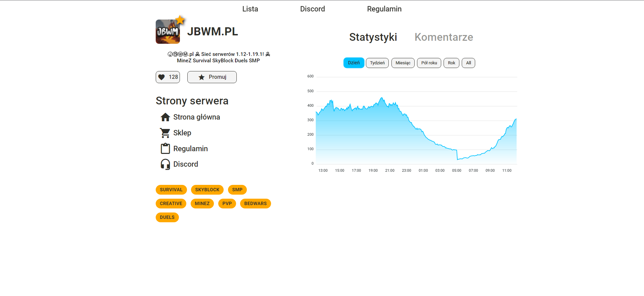Open the home icon for Strona główna

pyautogui.click(x=165, y=117)
